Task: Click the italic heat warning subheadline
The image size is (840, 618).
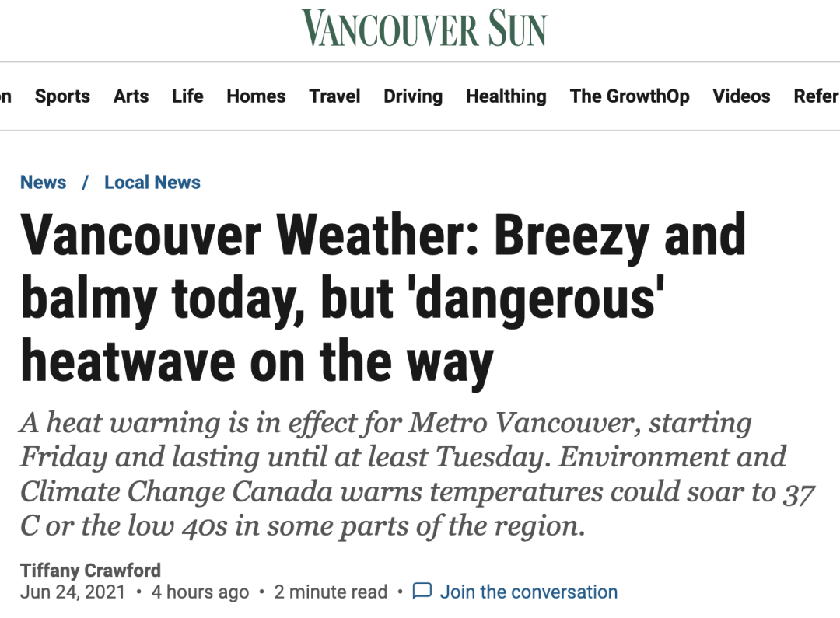Action: [403, 475]
